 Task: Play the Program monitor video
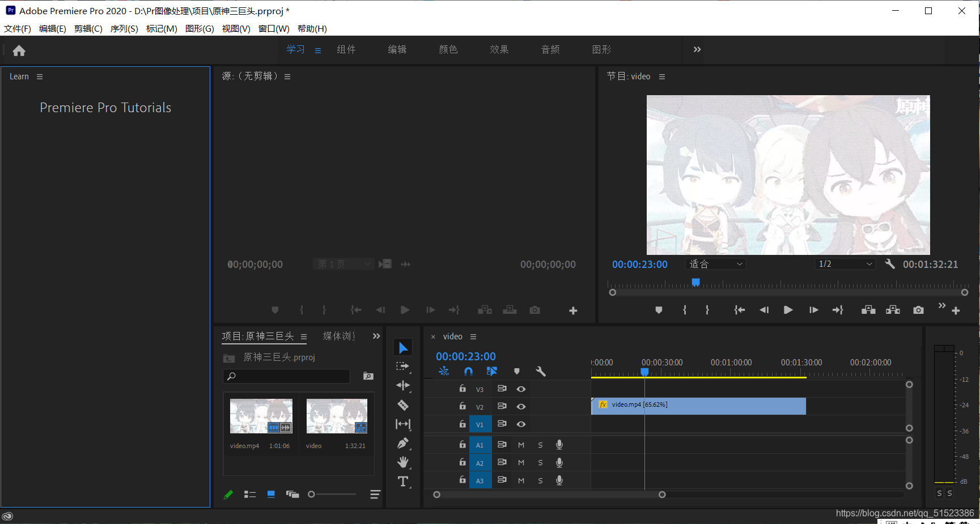[788, 310]
